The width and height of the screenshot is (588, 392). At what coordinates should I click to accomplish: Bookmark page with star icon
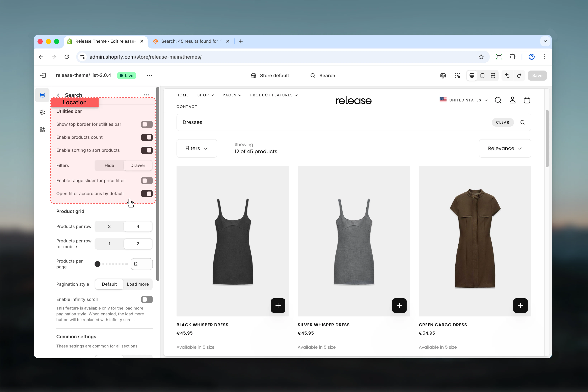coord(481,57)
